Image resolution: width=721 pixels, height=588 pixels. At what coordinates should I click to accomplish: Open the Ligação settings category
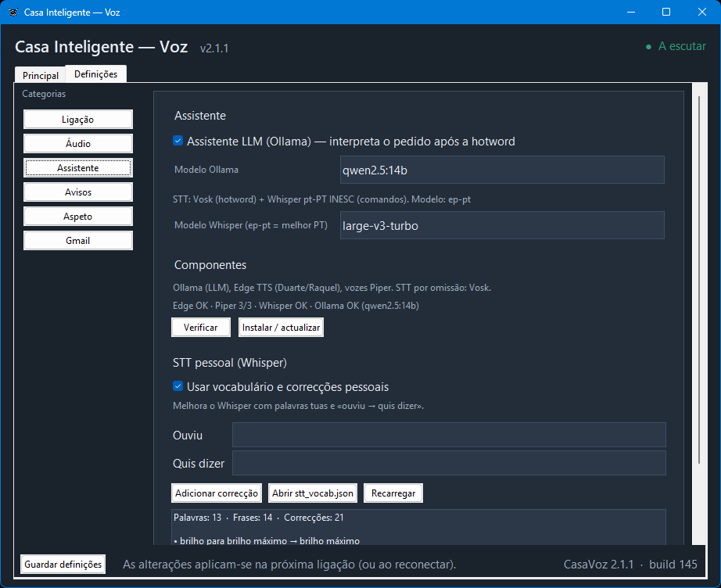click(78, 120)
